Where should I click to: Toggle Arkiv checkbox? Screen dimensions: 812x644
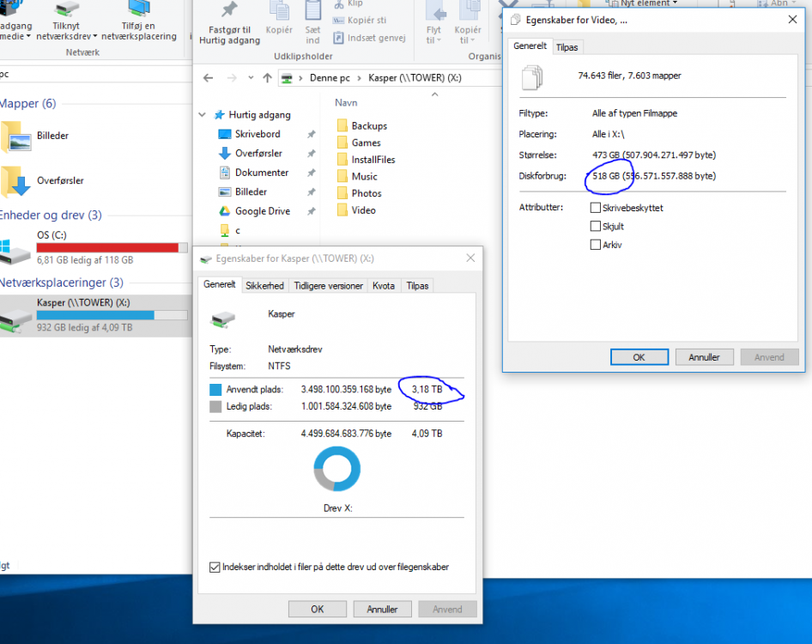[596, 245]
